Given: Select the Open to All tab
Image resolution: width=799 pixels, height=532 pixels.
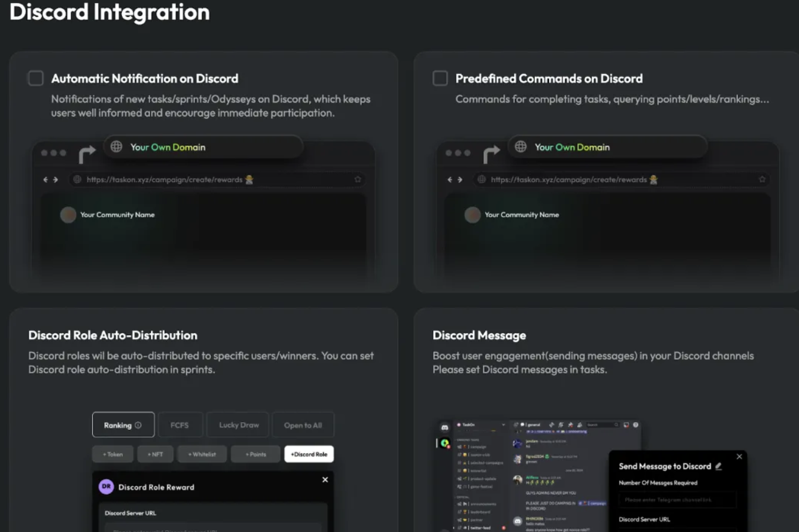Looking at the screenshot, I should click(303, 425).
